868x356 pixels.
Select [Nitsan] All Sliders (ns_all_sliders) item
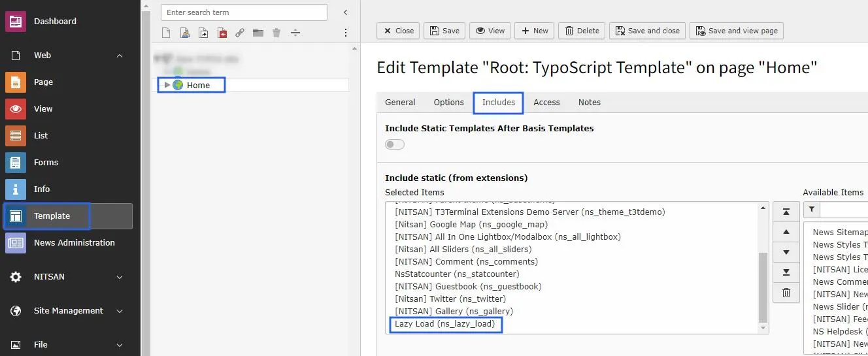463,250
